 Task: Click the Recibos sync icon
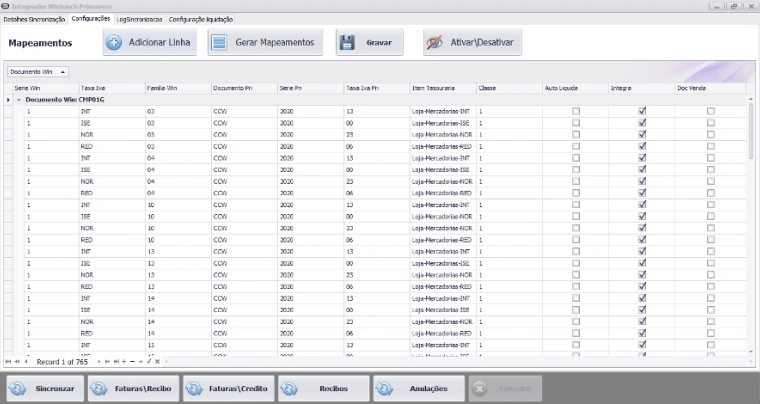click(x=290, y=387)
